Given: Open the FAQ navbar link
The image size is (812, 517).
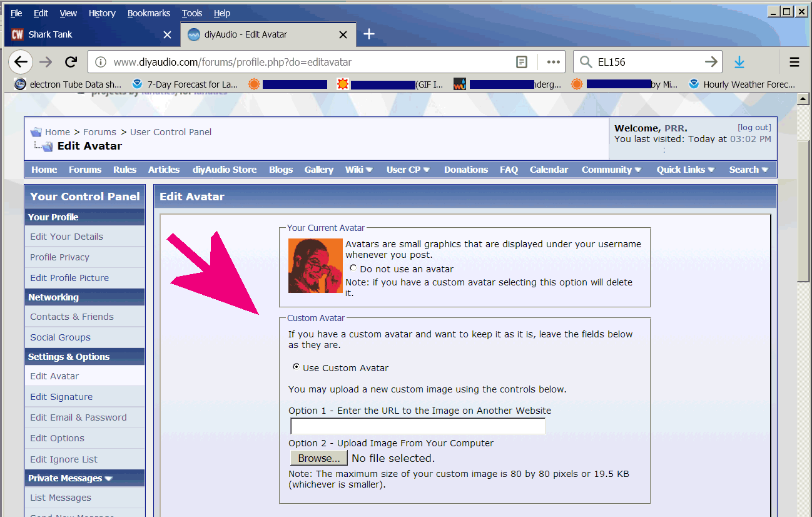Looking at the screenshot, I should coord(509,170).
